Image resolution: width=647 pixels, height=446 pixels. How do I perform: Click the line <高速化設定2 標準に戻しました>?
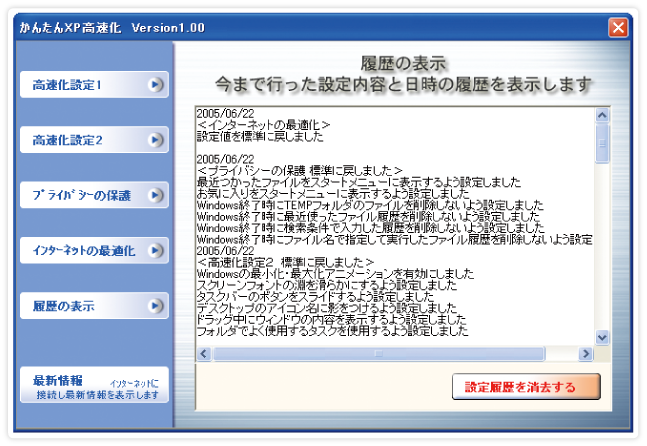point(286,262)
